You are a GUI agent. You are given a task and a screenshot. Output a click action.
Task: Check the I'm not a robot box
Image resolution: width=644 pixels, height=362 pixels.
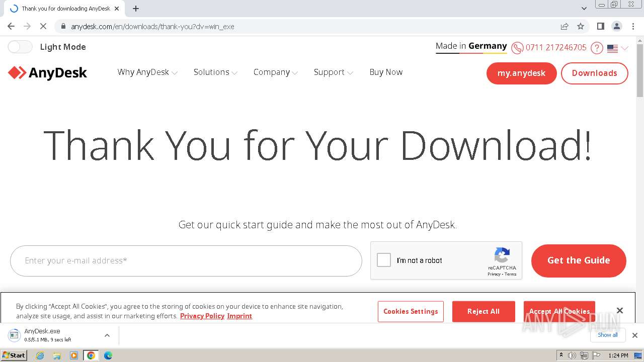click(384, 260)
